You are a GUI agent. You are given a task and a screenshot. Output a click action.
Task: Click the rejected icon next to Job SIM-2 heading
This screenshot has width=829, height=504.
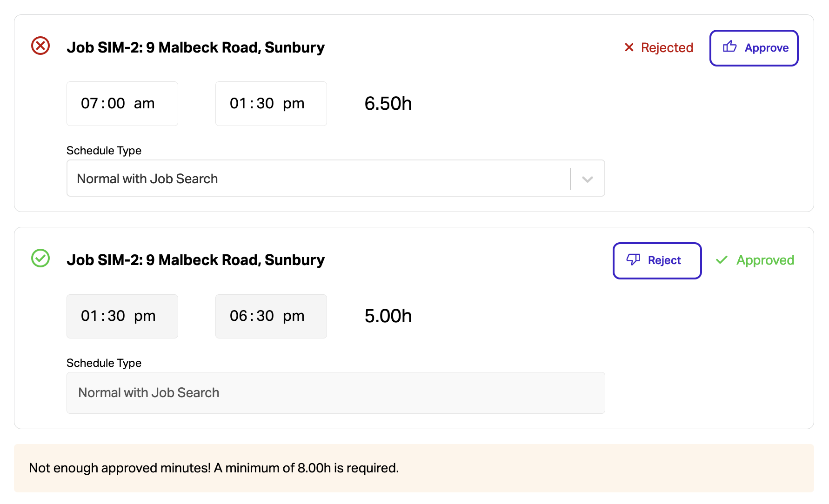click(x=40, y=46)
